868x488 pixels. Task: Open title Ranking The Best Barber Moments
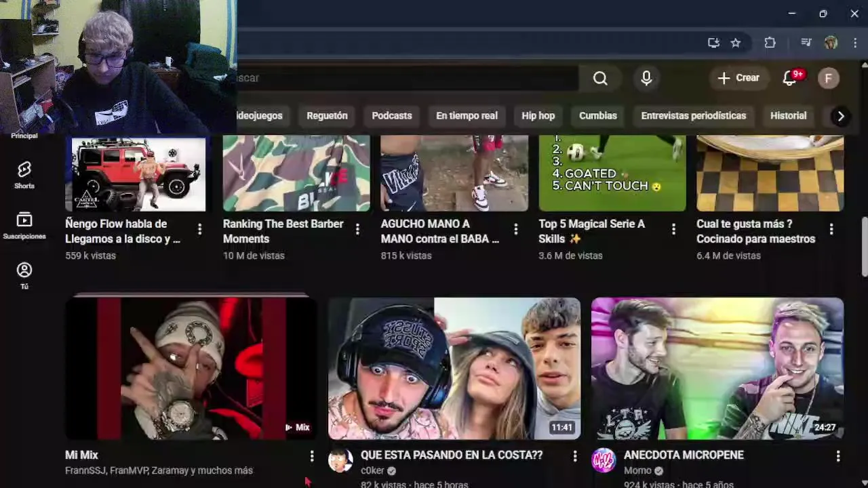(x=283, y=231)
